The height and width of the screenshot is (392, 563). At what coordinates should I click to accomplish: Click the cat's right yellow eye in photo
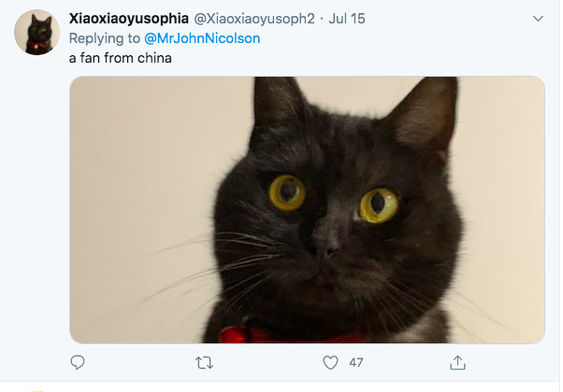coord(379,205)
